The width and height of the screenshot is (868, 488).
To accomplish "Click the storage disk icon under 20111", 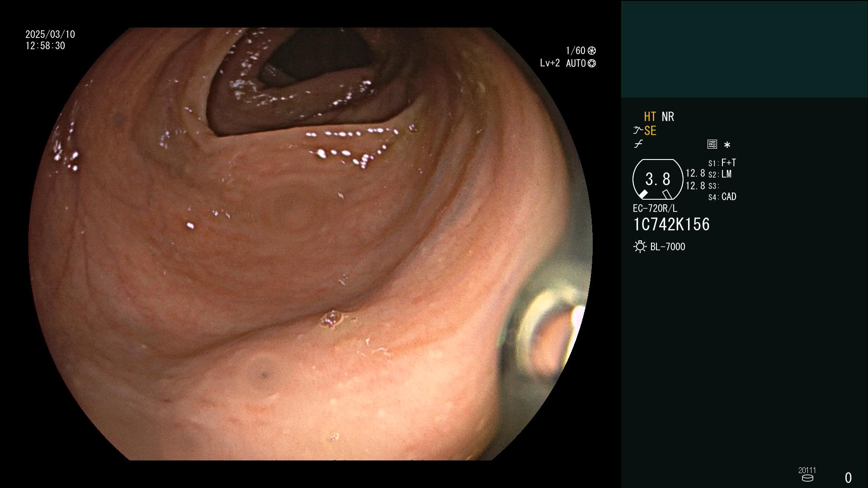I will [807, 478].
